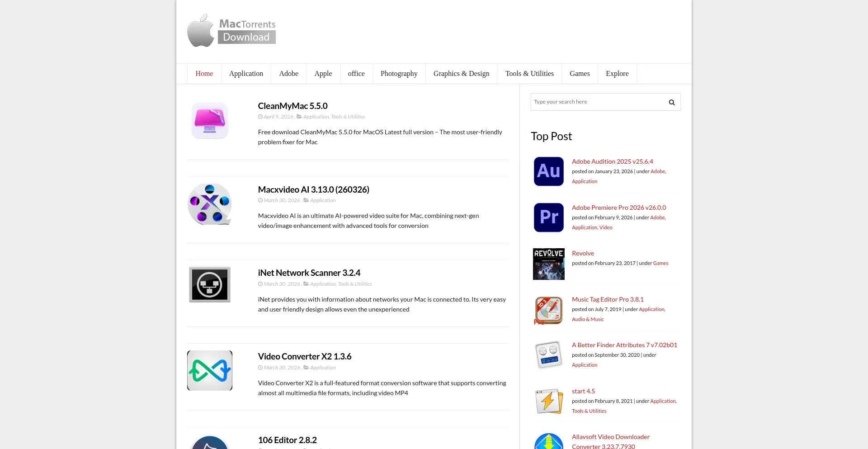
Task: Open the Macxvideo AI 3.13.0 post title
Action: (314, 189)
